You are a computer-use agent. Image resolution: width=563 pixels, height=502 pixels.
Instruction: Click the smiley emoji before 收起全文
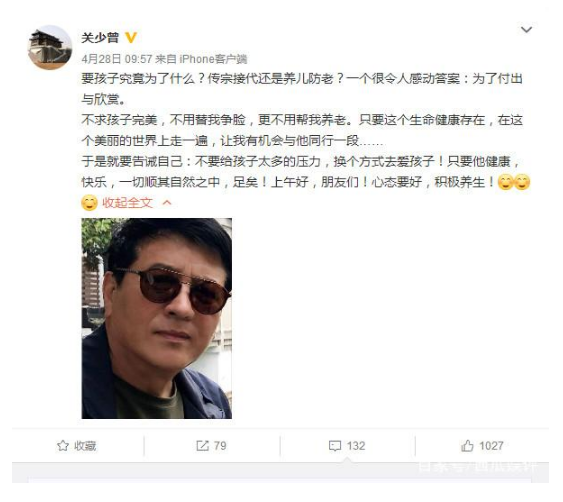tap(89, 203)
